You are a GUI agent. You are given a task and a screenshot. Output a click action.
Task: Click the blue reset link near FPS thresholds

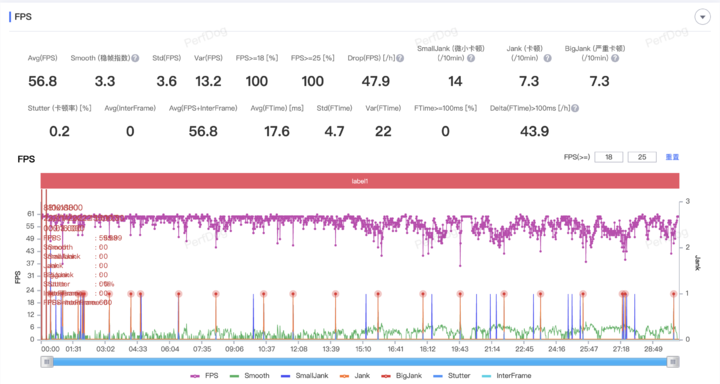coord(672,157)
